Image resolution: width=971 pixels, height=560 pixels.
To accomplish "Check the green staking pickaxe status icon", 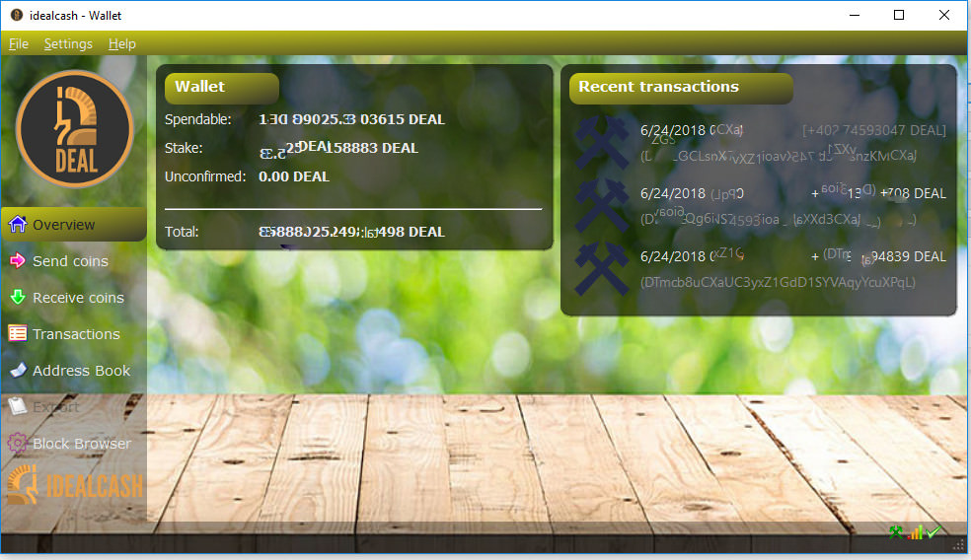I will [895, 532].
